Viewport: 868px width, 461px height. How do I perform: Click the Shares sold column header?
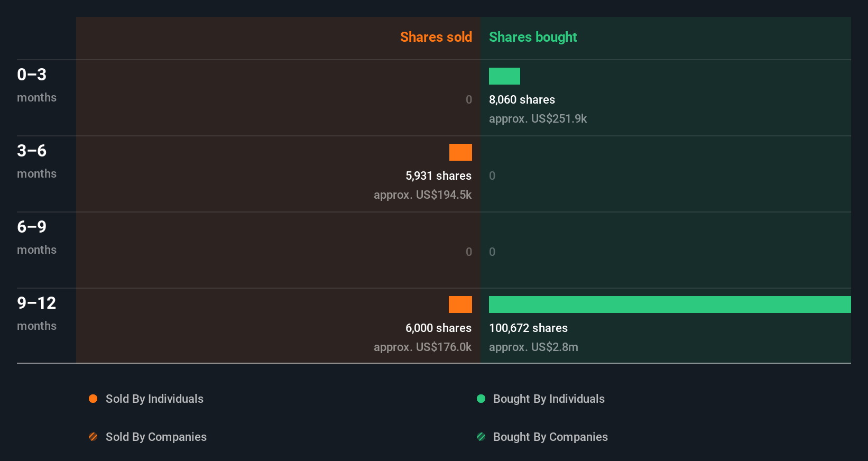(x=436, y=37)
